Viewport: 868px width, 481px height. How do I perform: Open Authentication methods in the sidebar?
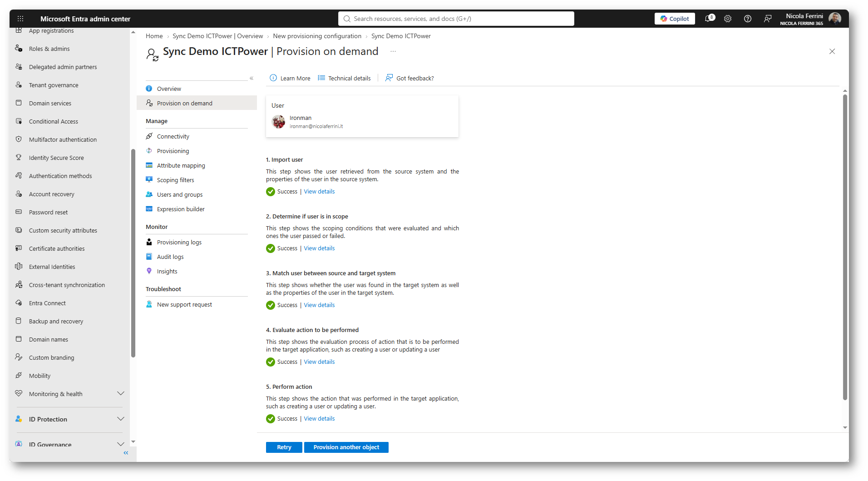60,176
